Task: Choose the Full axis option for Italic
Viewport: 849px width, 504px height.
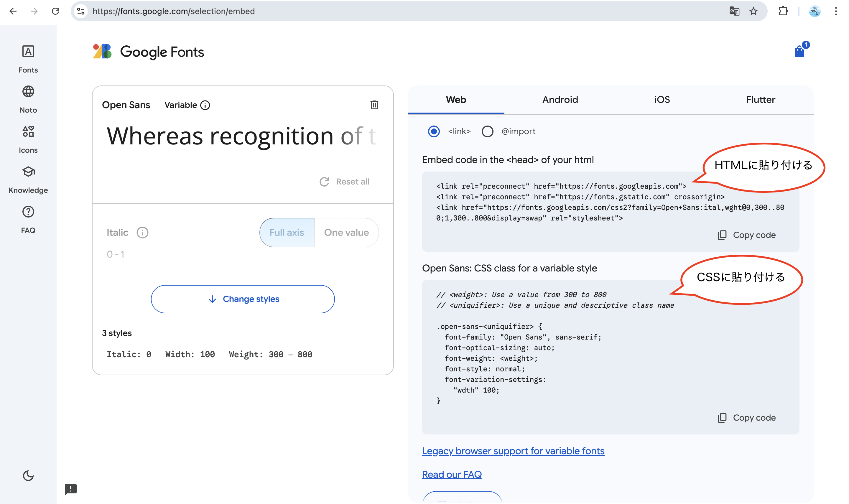Action: coord(287,233)
